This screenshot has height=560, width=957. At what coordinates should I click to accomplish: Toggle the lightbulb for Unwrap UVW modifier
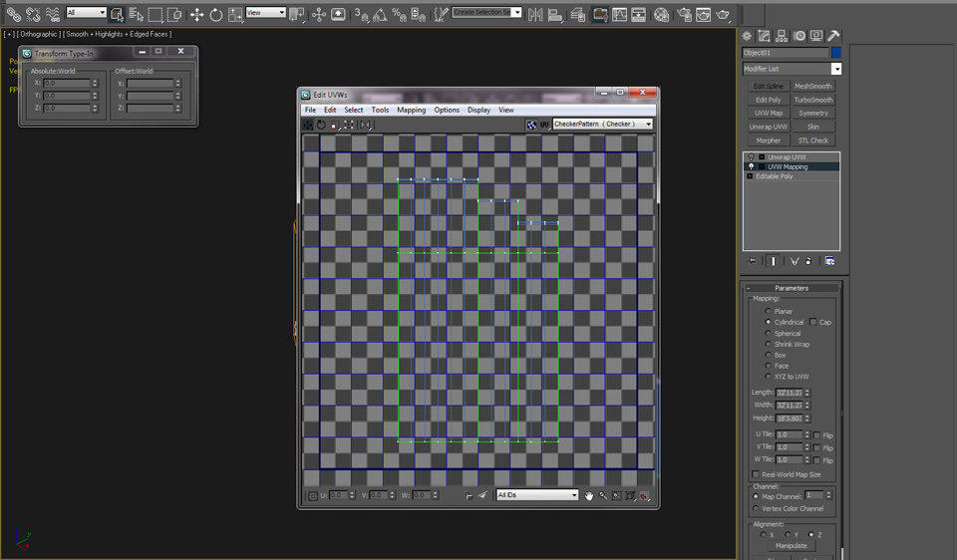(x=751, y=157)
